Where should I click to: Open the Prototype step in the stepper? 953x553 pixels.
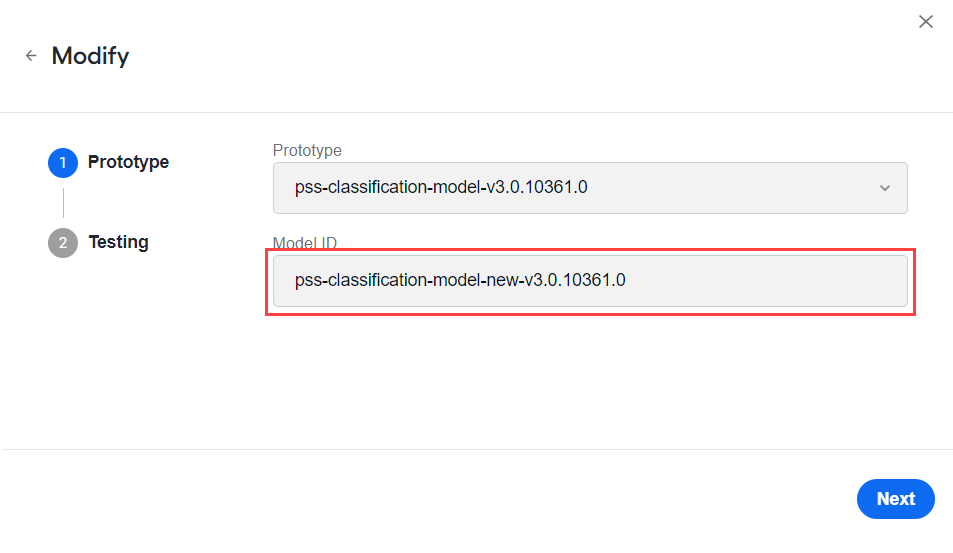pos(128,162)
